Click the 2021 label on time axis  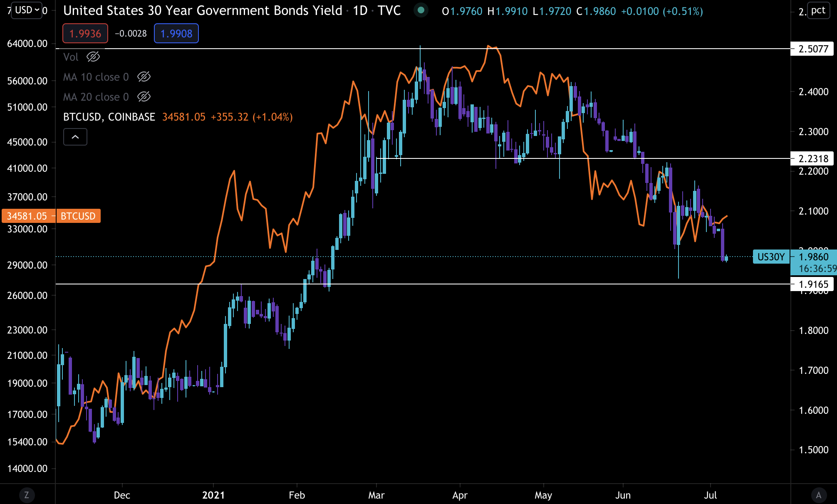213,495
